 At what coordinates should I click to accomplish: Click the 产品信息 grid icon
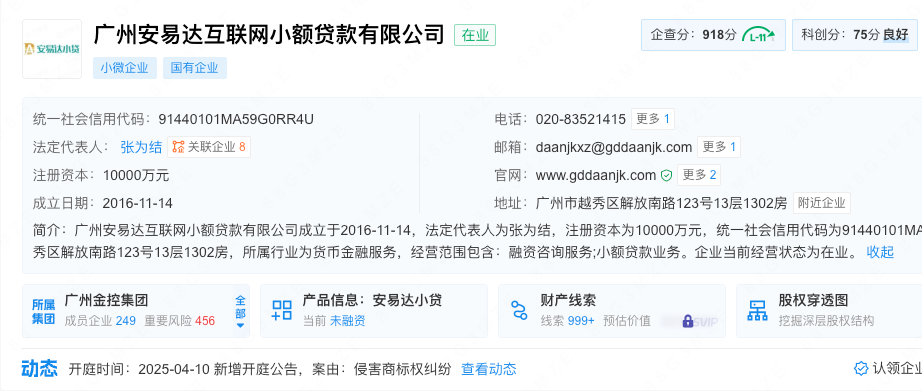pos(282,310)
